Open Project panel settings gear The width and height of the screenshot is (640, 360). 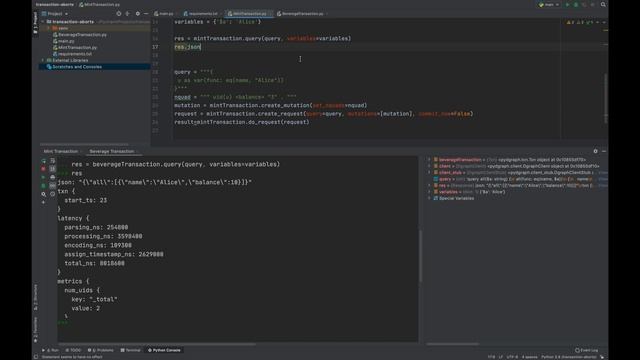pyautogui.click(x=138, y=13)
